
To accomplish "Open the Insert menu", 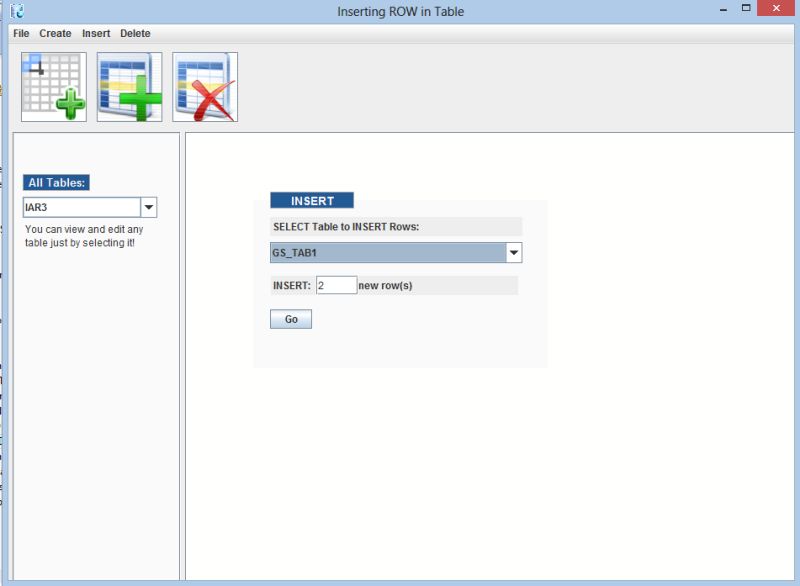I will pyautogui.click(x=95, y=33).
